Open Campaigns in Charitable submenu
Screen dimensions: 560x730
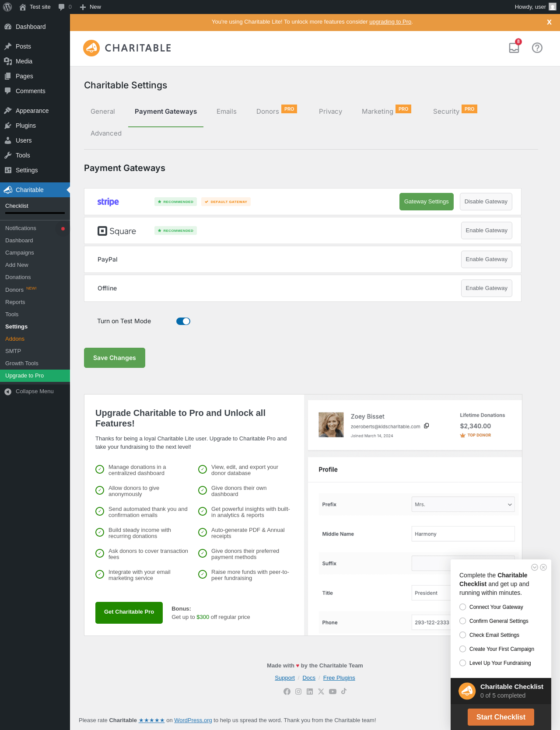(35, 253)
